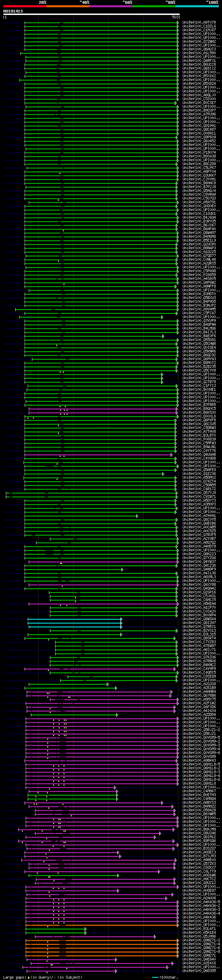This screenshot has height=980, width=222.
Task: Select hit label UniRef100_B9Q0C5
Action: (x=199, y=408)
